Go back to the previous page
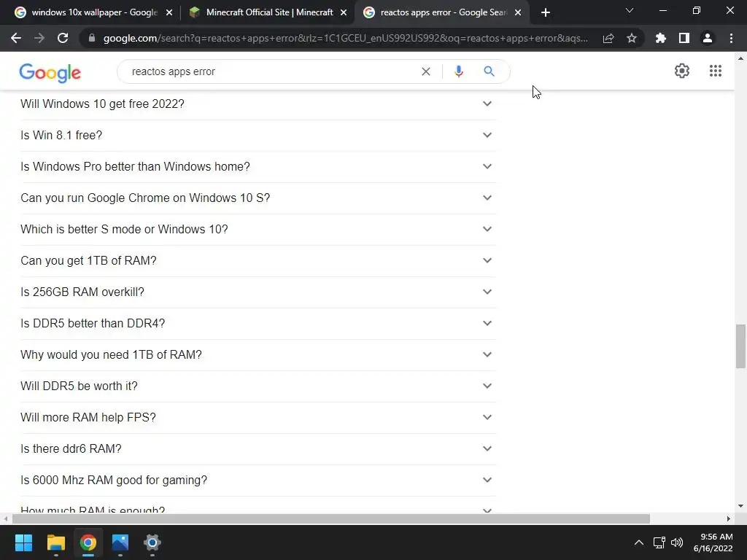This screenshot has height=560, width=747. point(16,38)
